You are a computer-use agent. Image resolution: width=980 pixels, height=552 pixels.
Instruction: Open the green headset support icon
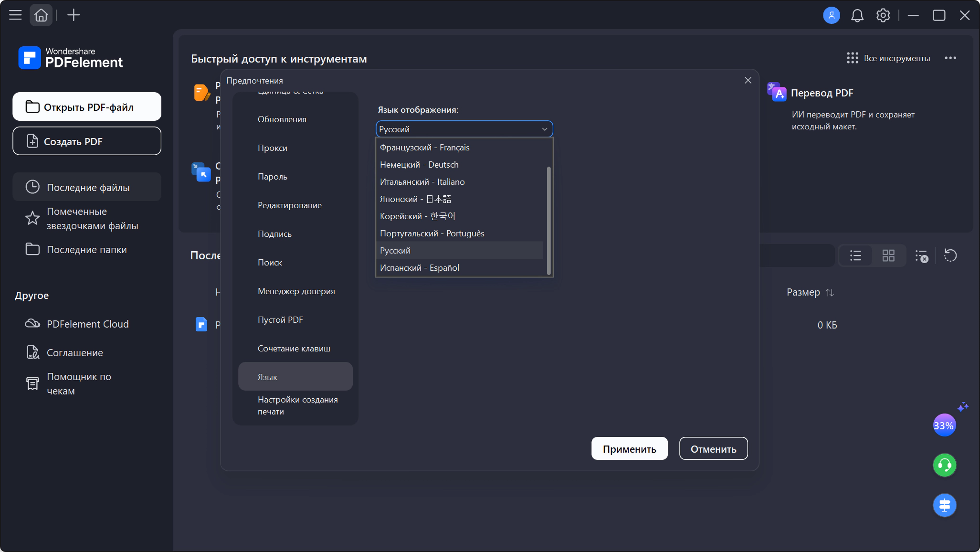click(945, 465)
